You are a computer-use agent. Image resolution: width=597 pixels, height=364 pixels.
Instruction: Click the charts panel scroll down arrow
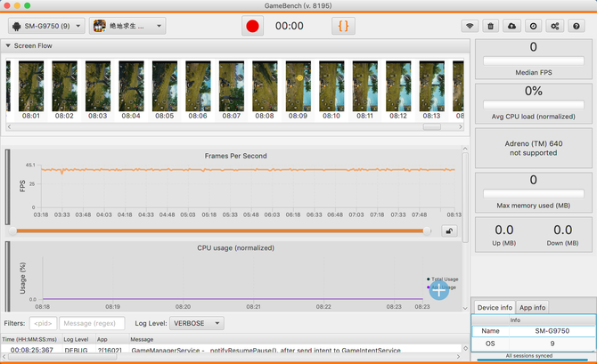click(x=465, y=308)
